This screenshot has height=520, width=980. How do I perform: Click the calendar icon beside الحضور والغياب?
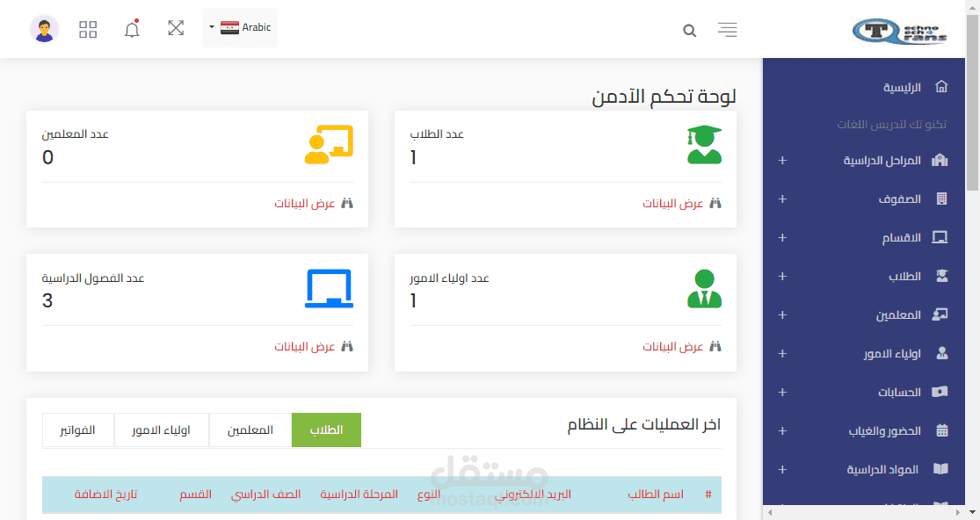(942, 430)
